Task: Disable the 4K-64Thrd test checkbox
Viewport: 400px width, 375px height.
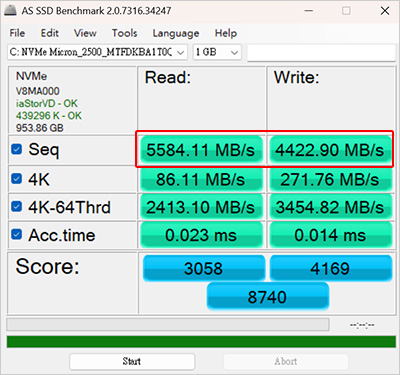Action: 17,206
